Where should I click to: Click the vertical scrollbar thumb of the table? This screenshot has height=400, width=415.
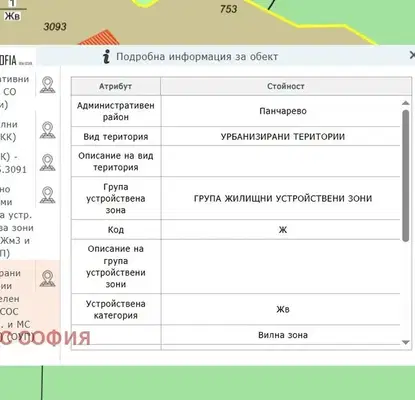406,175
